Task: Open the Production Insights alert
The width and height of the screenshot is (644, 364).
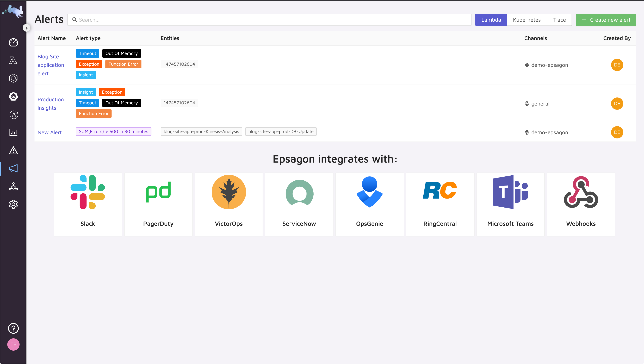Action: (51, 104)
